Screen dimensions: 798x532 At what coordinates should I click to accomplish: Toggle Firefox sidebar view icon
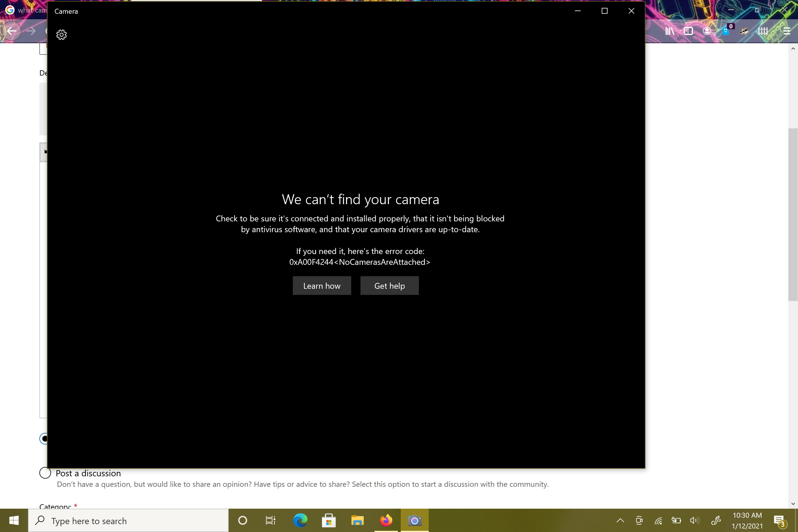pos(688,31)
